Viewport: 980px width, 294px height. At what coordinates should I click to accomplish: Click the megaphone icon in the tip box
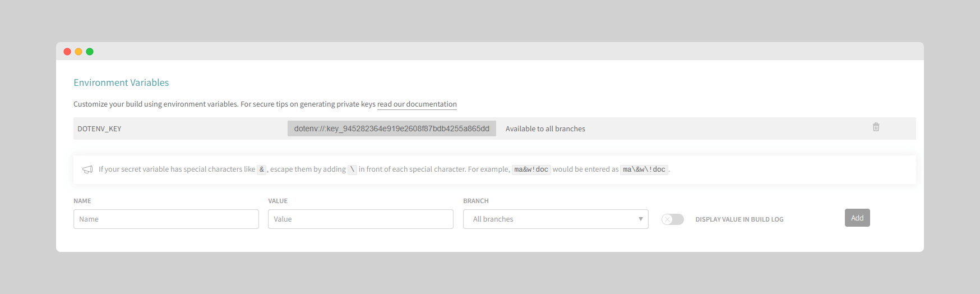(87, 169)
